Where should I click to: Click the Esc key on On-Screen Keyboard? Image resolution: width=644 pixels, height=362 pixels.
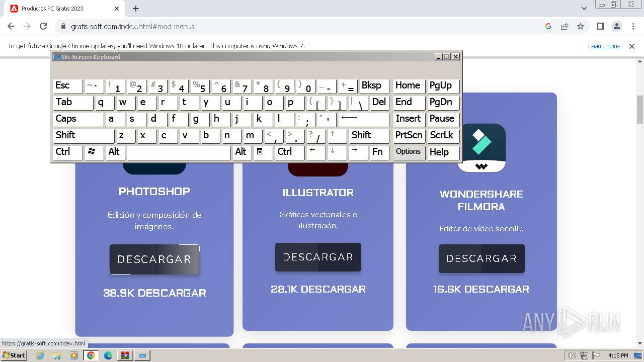pyautogui.click(x=68, y=86)
